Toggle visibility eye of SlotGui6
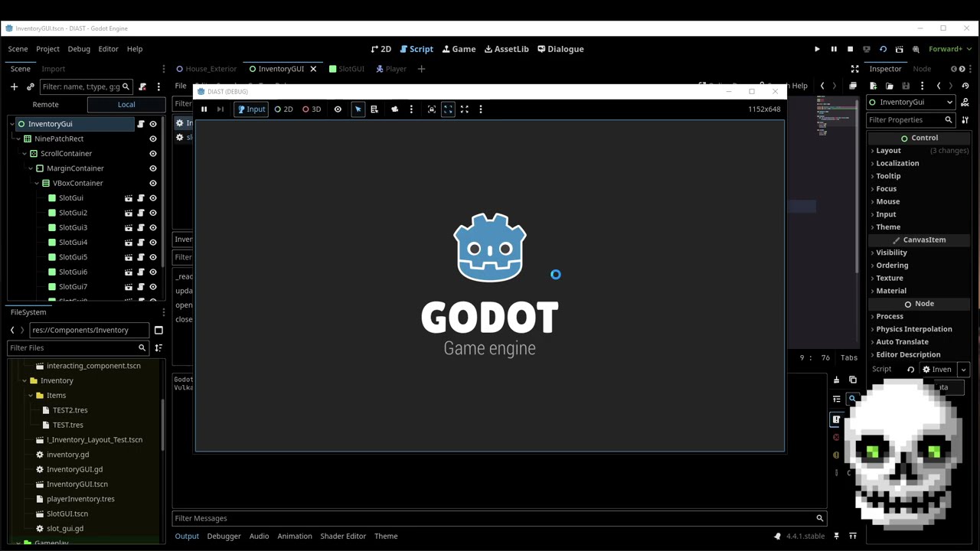The width and height of the screenshot is (980, 551). (153, 272)
